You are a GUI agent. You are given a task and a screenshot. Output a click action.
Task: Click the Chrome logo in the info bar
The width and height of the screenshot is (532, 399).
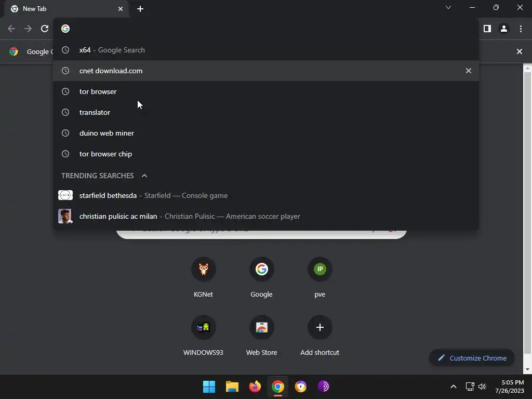click(x=14, y=51)
